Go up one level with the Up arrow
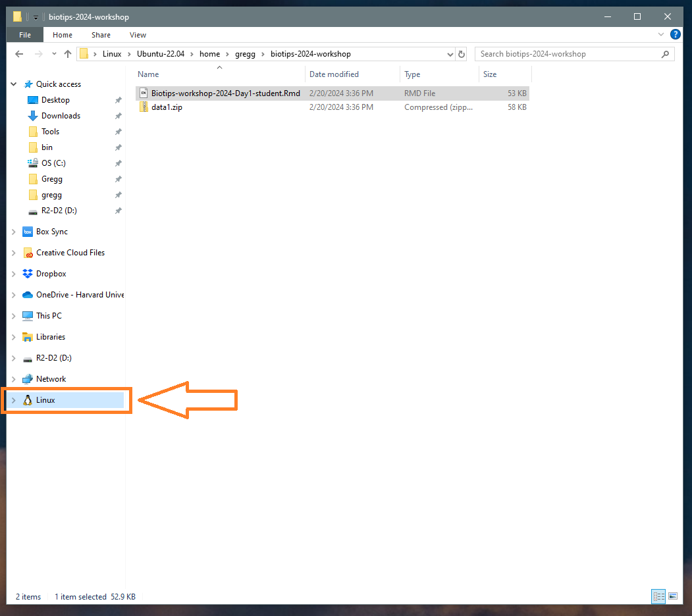The width and height of the screenshot is (692, 616). tap(67, 54)
